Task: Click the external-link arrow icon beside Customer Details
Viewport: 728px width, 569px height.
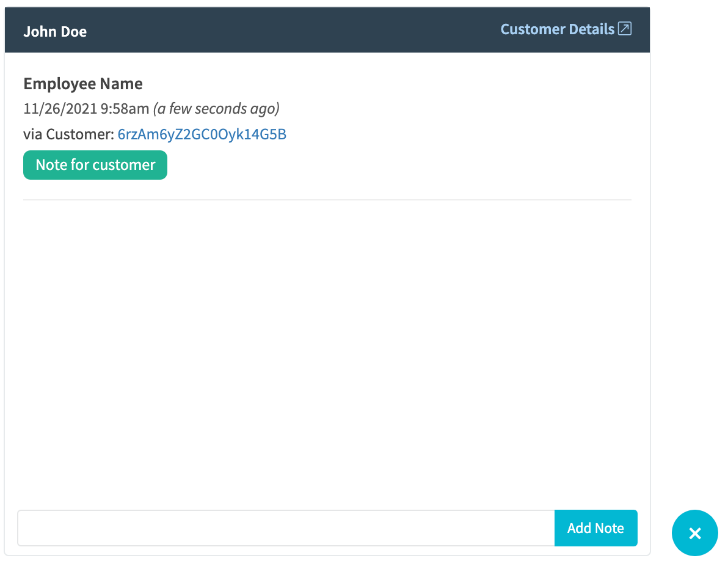Action: click(x=624, y=29)
